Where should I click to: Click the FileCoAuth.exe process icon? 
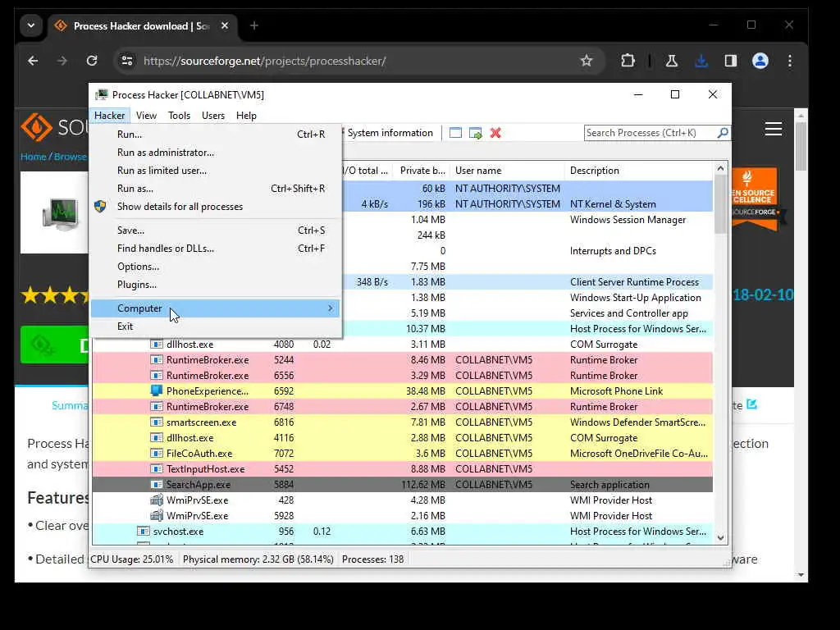(157, 453)
